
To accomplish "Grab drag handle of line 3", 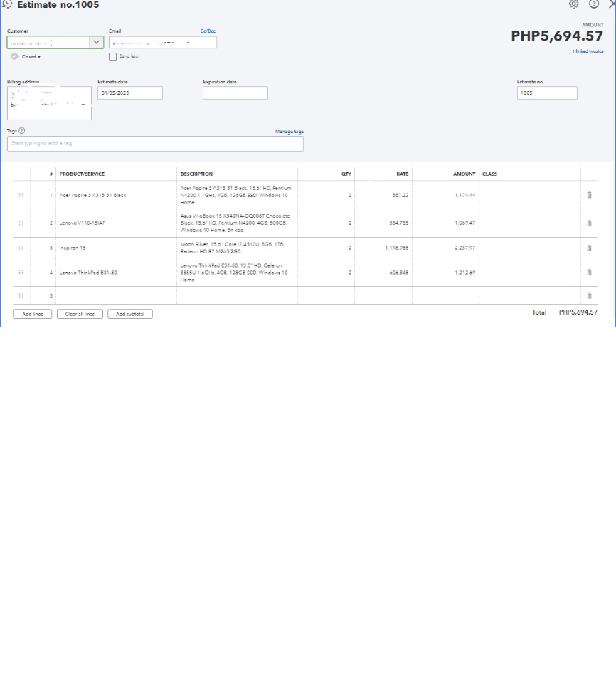I will coord(21,248).
